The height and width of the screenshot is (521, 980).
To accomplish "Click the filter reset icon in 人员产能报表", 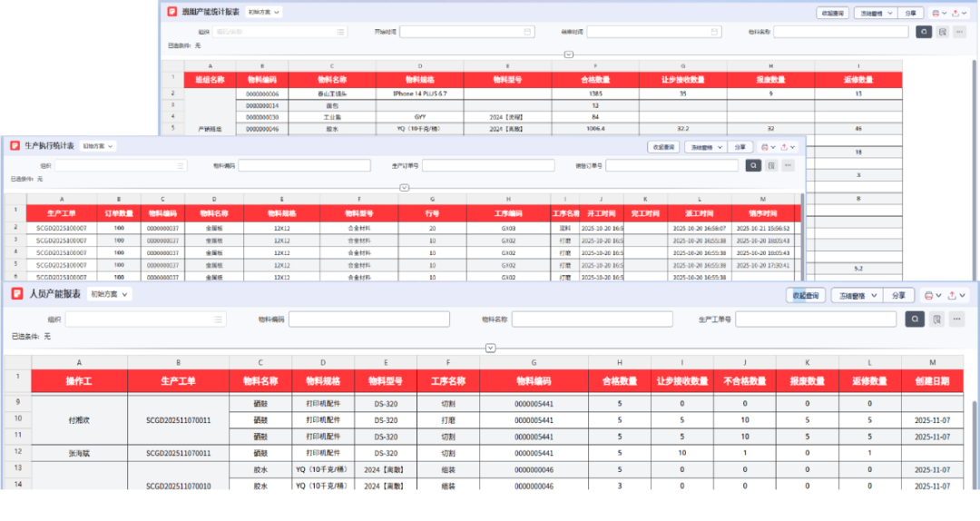I will (936, 319).
